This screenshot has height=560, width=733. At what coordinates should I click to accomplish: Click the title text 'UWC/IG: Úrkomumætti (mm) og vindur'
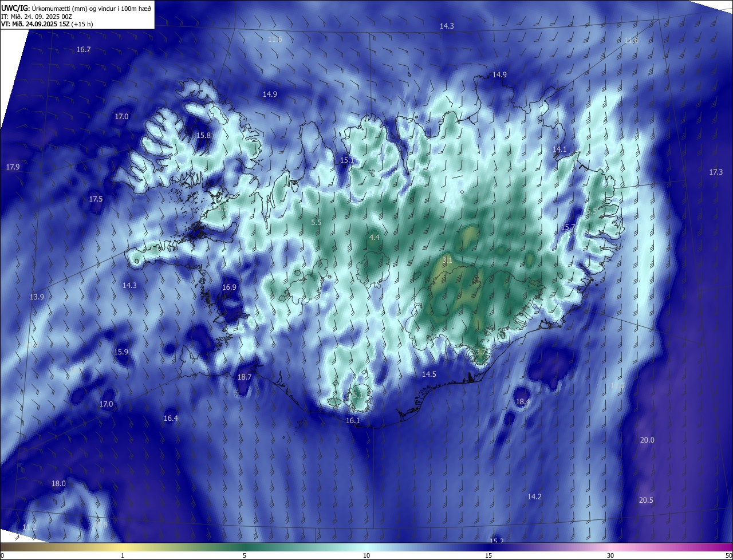coord(62,8)
